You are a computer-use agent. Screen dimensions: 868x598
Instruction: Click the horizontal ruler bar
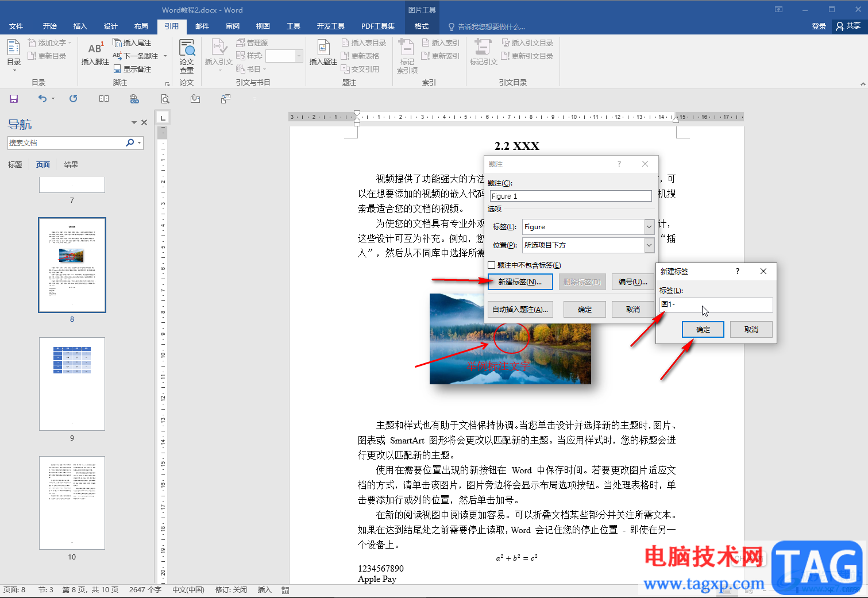point(516,117)
